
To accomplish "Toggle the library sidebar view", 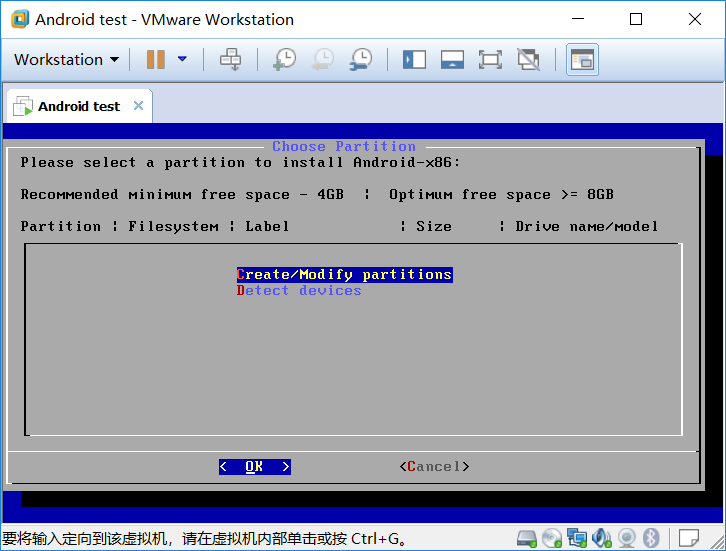I will pos(414,60).
